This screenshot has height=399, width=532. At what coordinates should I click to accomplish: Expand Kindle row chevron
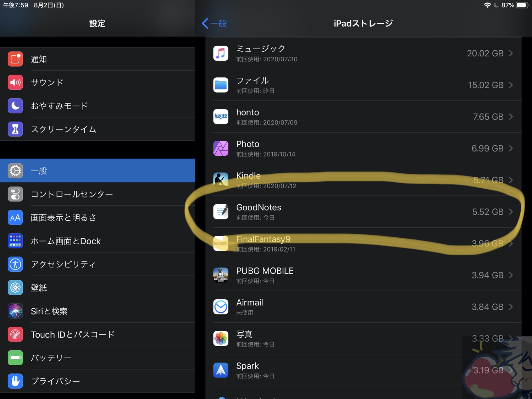point(511,180)
